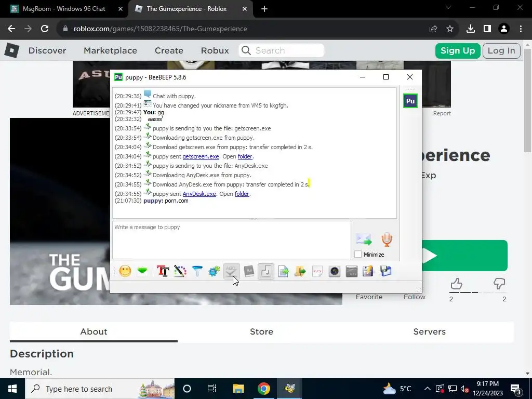Viewport: 532px width, 399px height.
Task: Open the getscreen.exe file link
Action: [x=201, y=156]
